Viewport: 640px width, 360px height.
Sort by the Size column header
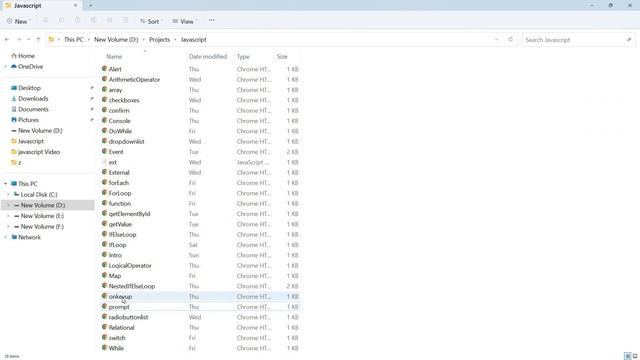[x=282, y=56]
